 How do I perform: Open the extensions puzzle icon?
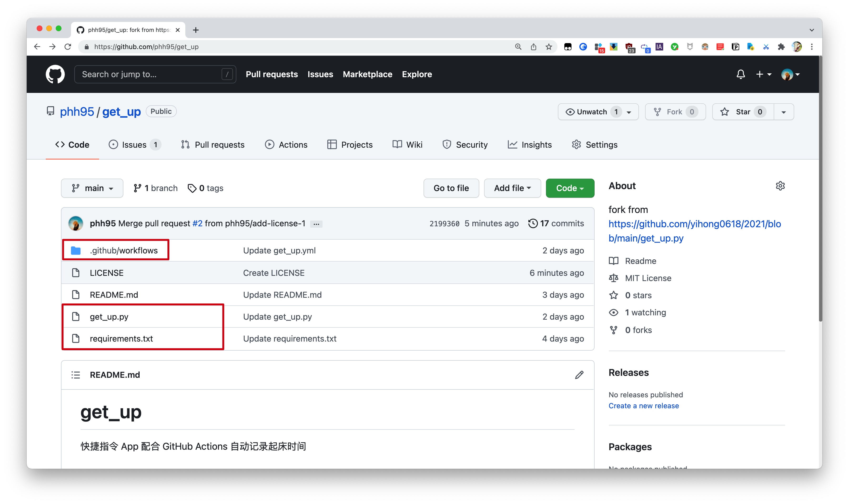[781, 47]
